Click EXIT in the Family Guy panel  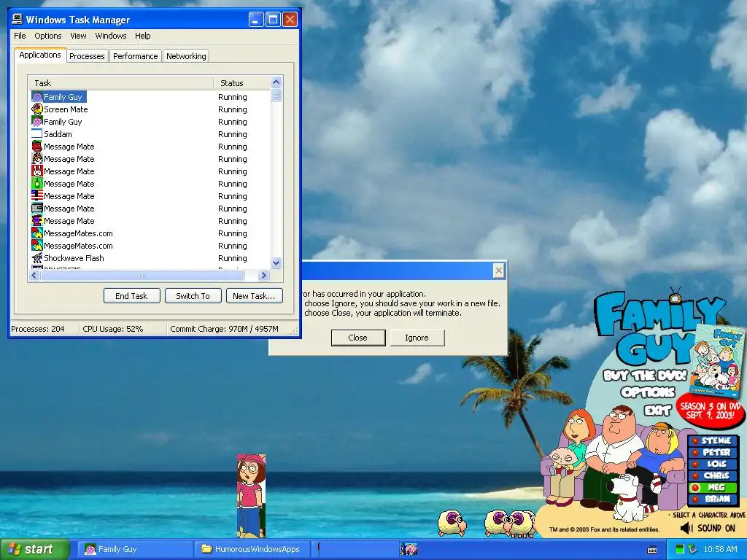658,410
